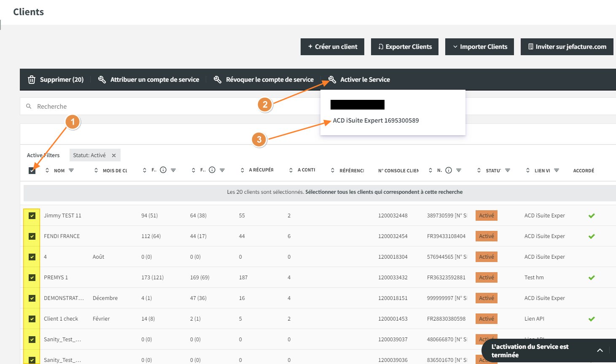Click the Février month cell
616x364 pixels.
(x=101, y=319)
